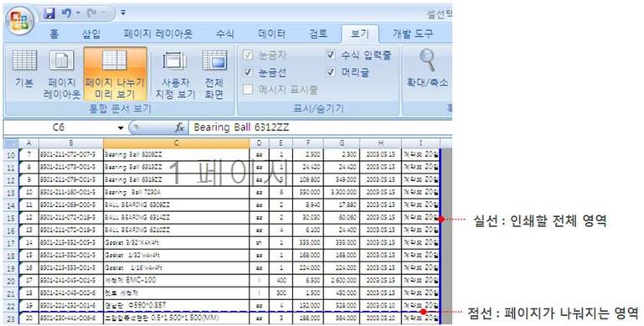The width and height of the screenshot is (644, 326).
Task: Click the Office button logo
Action: point(20,21)
